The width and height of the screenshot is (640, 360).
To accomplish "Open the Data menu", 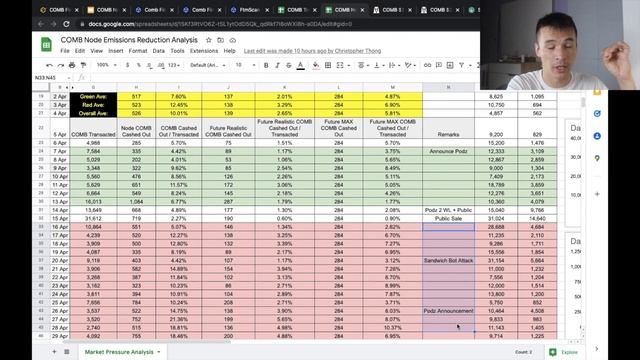I will tap(159, 51).
